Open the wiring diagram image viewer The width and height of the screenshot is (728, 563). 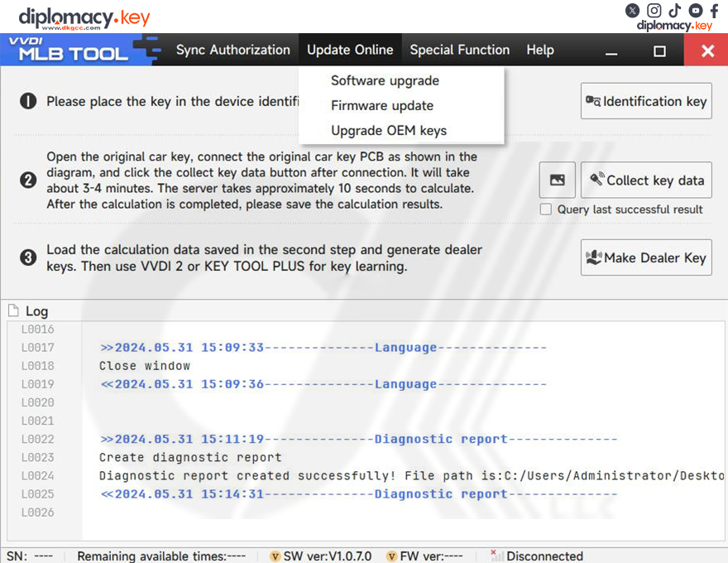pos(557,180)
